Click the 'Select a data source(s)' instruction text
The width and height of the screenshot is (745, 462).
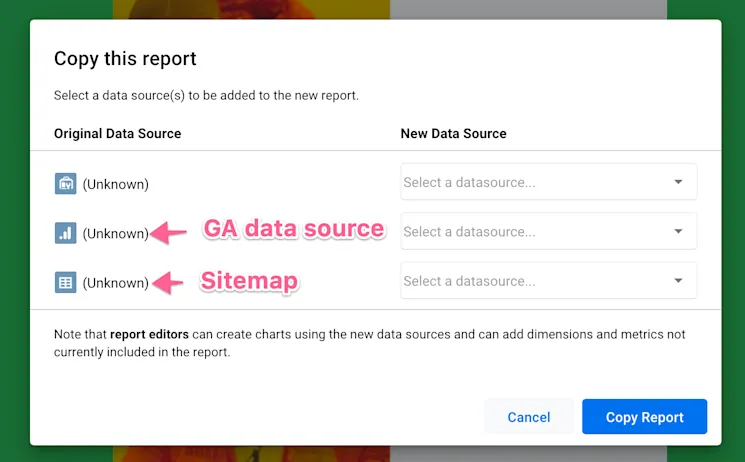pyautogui.click(x=206, y=96)
